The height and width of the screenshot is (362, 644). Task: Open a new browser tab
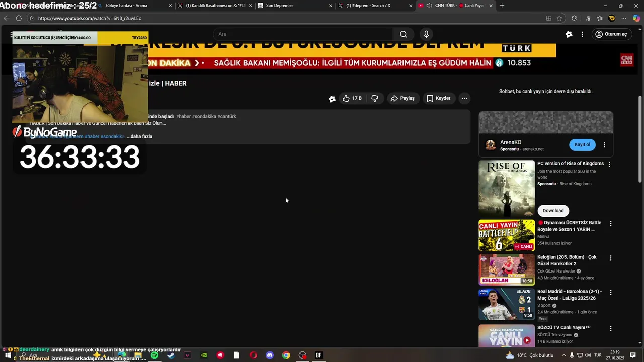502,6
